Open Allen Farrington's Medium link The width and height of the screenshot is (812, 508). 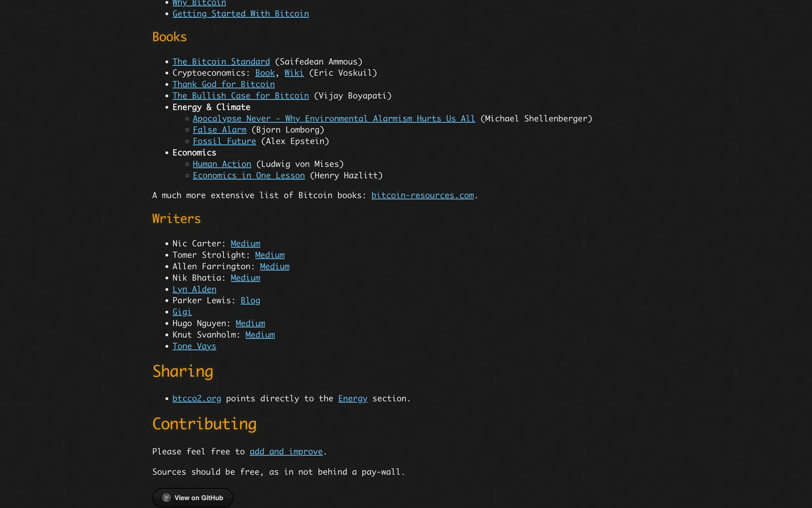point(275,266)
